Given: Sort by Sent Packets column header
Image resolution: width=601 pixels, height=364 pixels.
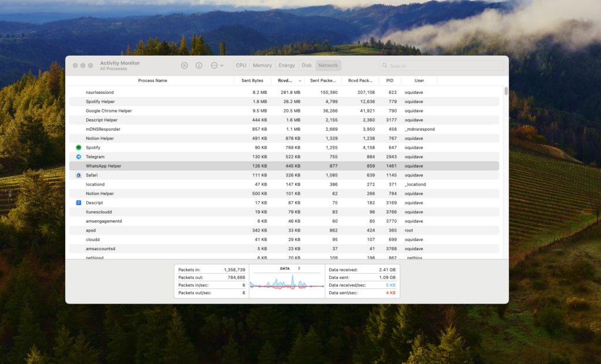Looking at the screenshot, I should [323, 80].
